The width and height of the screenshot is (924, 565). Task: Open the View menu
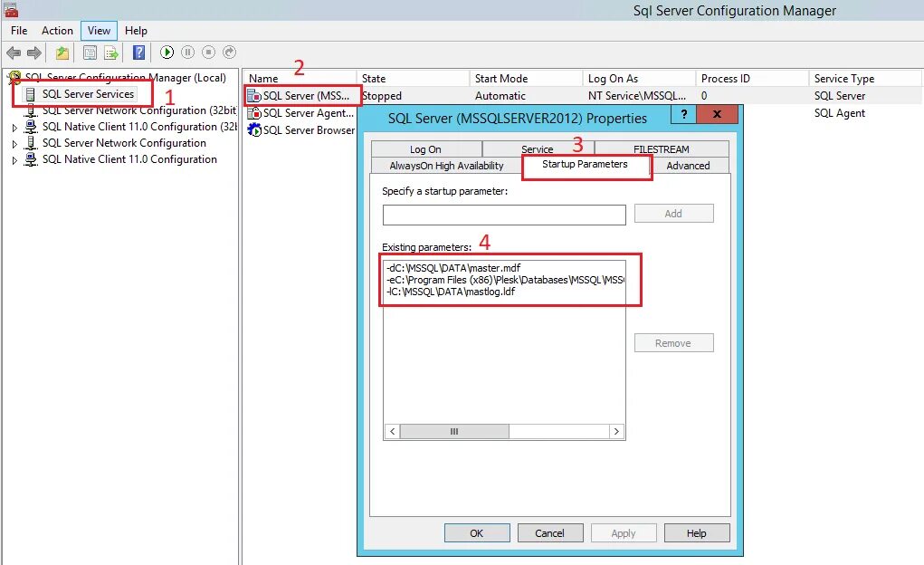99,31
